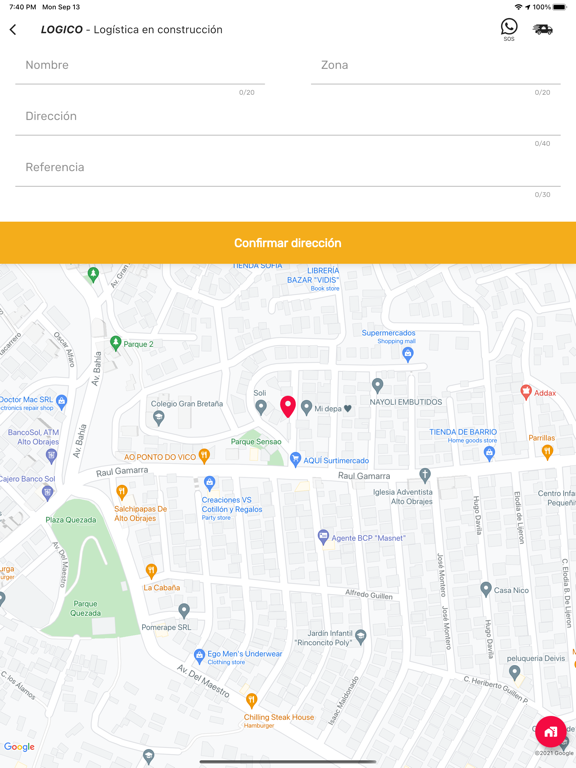Tap Agente BCP Masnet marker
Viewport: 576px width, 768px height.
click(323, 537)
